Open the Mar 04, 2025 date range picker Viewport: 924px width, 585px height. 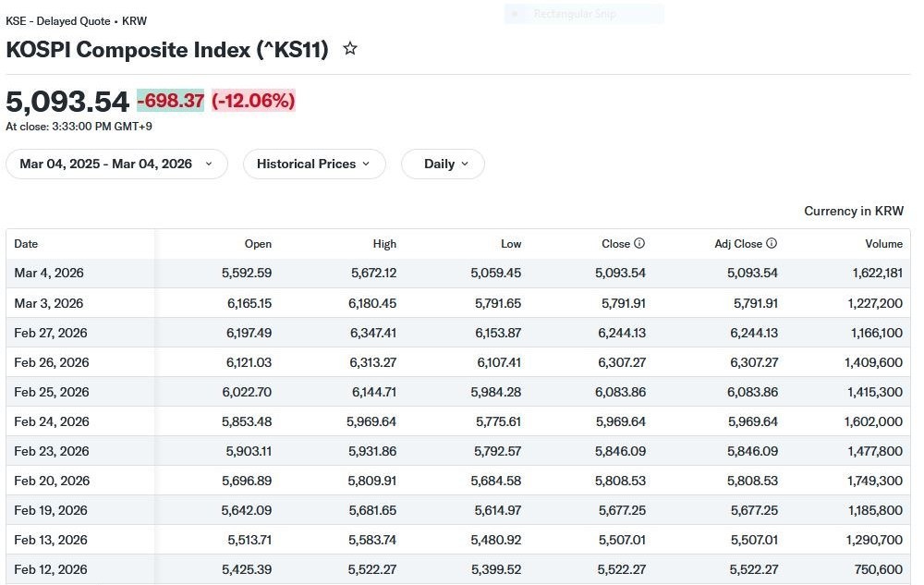pos(116,164)
